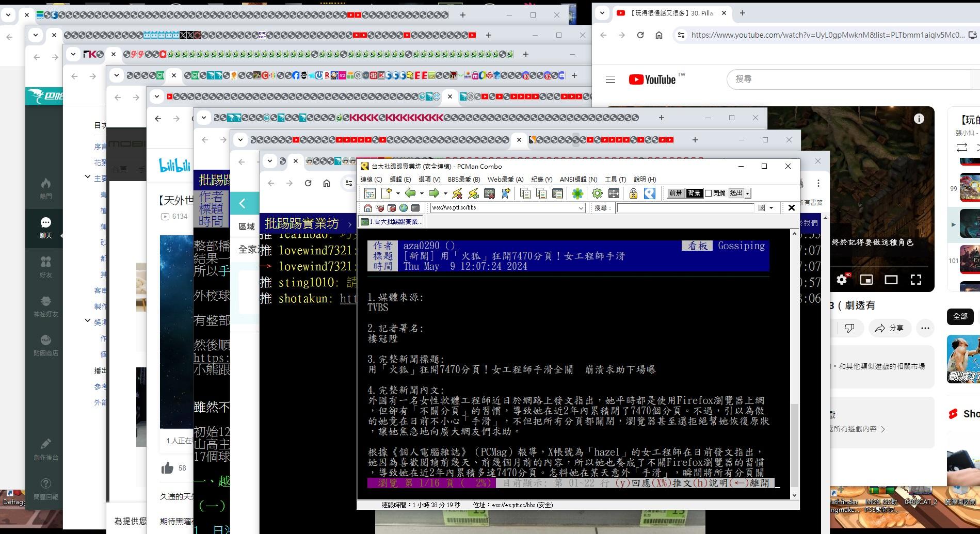Click the 聊天 chat item in left sidebar
Screen dimensions: 980x534
point(46,228)
